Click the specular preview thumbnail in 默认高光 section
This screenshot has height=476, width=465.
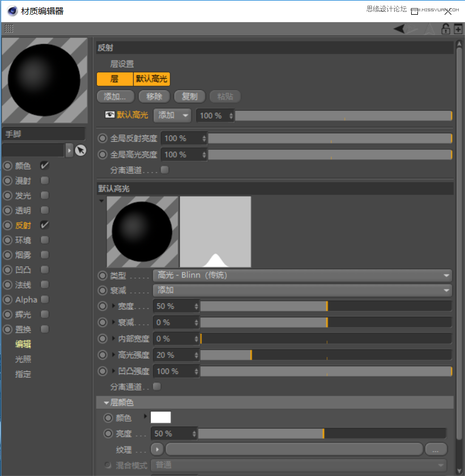coord(142,231)
